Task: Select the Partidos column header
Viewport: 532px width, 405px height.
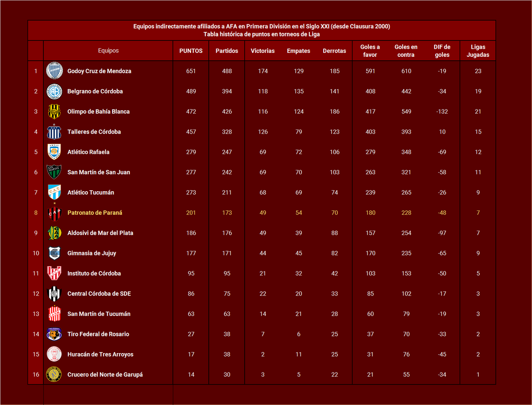Action: (227, 51)
